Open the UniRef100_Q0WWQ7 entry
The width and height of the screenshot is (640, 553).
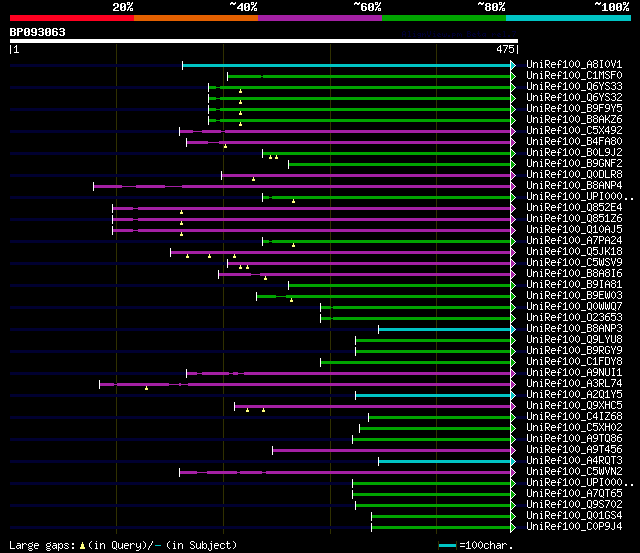[x=574, y=307]
